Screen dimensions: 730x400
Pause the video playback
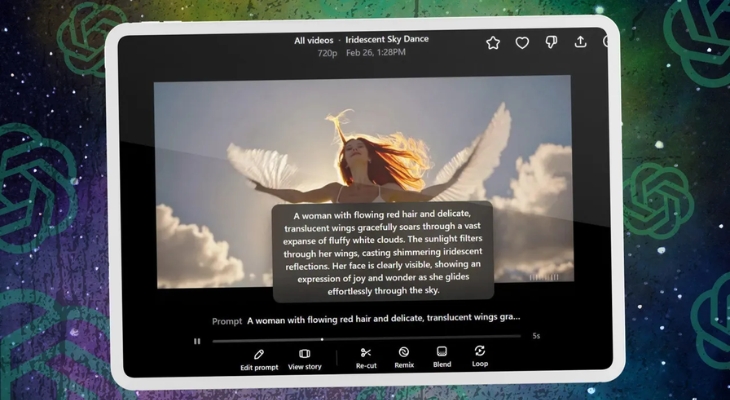[197, 340]
